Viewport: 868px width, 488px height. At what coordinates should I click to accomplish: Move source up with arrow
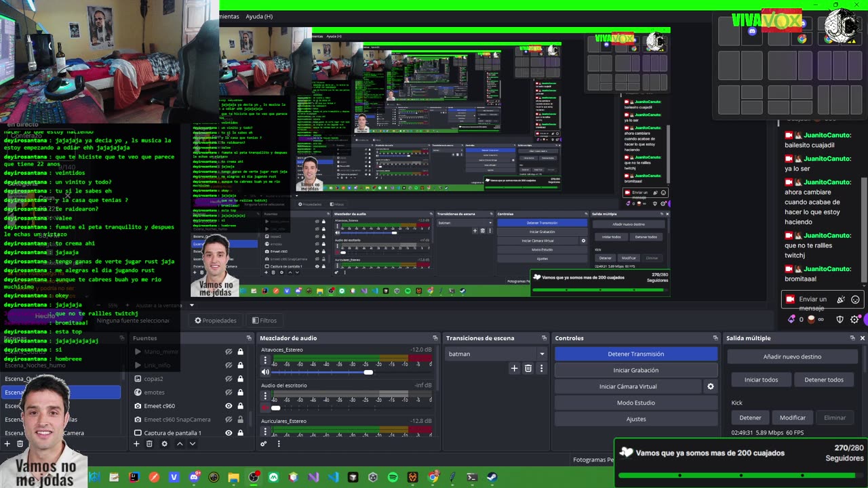[x=180, y=444]
